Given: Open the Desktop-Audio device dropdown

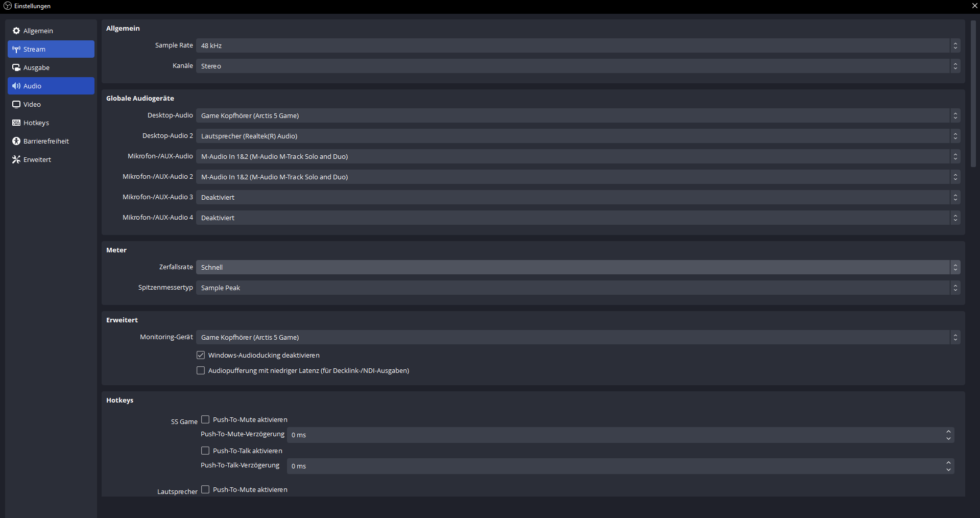Looking at the screenshot, I should tap(578, 115).
